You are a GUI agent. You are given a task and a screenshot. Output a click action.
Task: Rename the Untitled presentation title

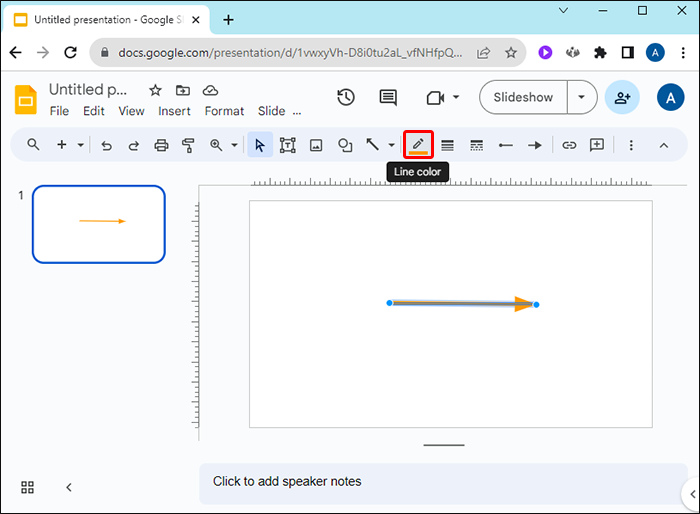pyautogui.click(x=88, y=89)
